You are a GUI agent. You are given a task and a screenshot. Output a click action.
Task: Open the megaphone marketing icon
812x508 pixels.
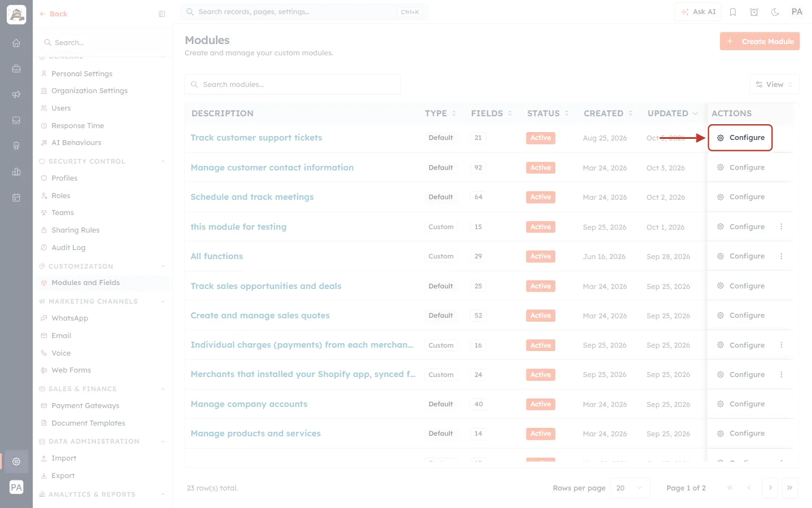[16, 94]
